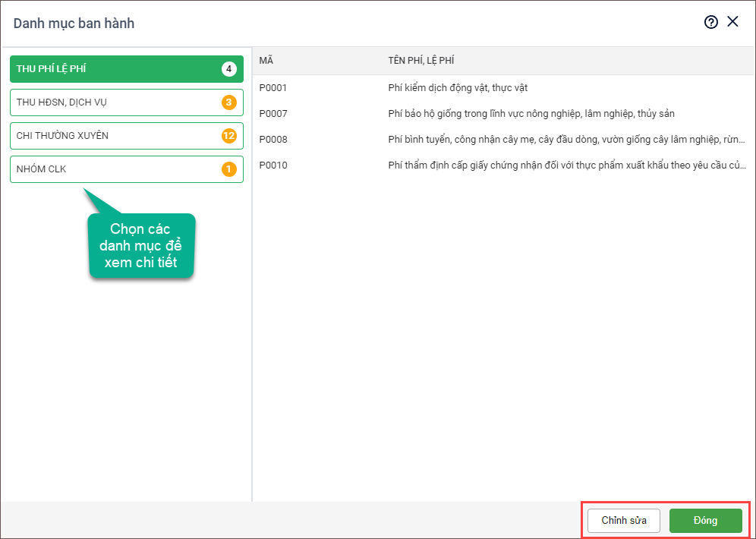This screenshot has height=539, width=756.
Task: Click the MÃ column header
Action: click(266, 61)
